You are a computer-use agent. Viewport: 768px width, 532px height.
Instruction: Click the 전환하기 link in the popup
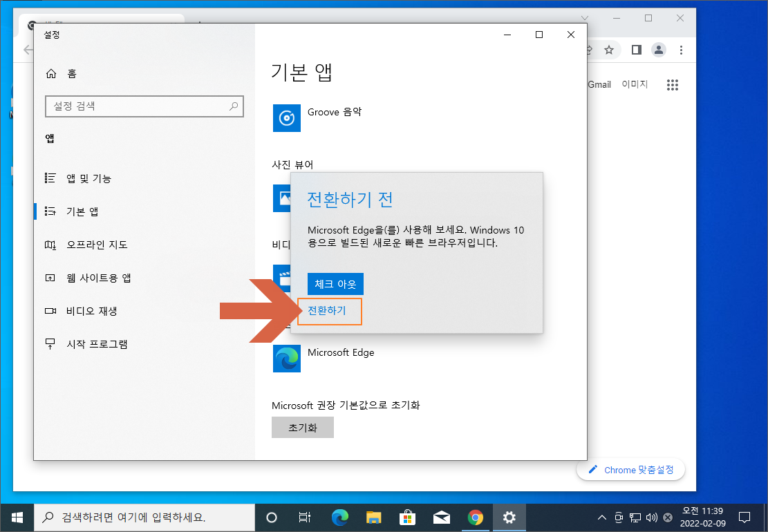[x=327, y=310]
